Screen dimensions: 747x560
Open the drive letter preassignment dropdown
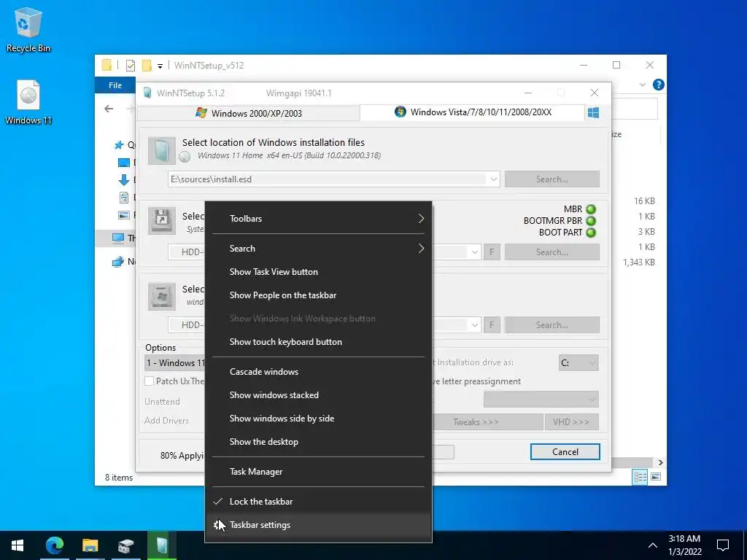pos(541,399)
